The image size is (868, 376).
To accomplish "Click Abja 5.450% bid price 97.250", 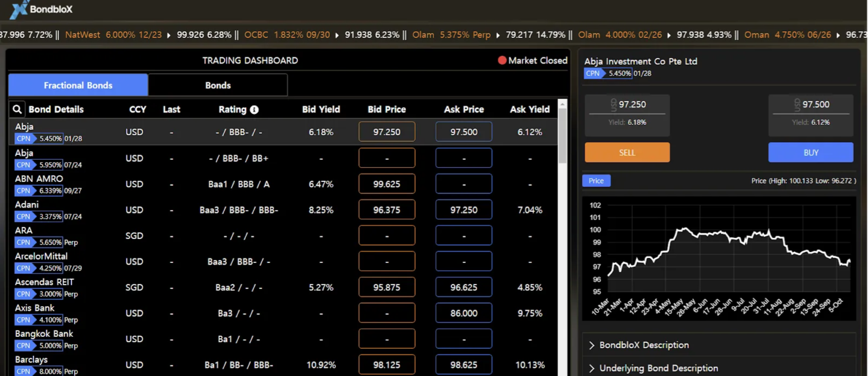I will coord(387,132).
